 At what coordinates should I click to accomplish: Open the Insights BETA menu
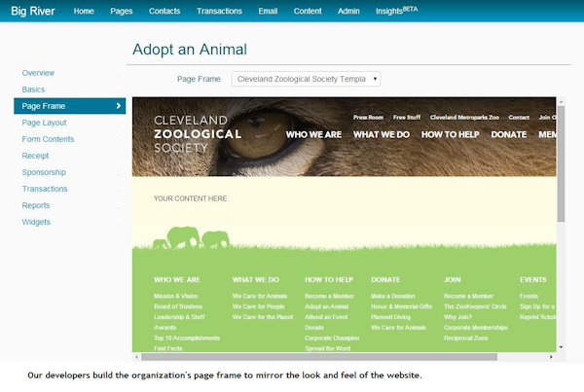(397, 11)
